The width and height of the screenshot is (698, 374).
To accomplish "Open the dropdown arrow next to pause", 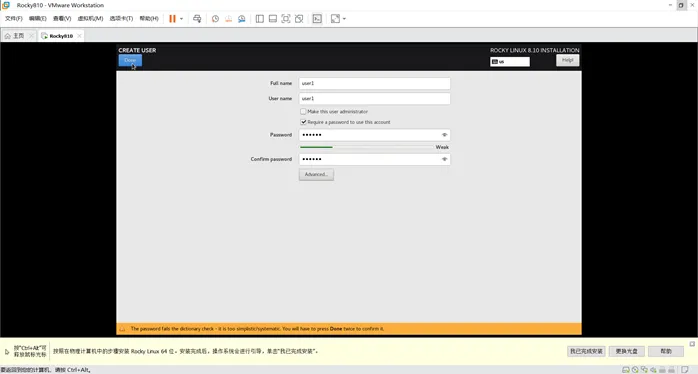I will (181, 19).
